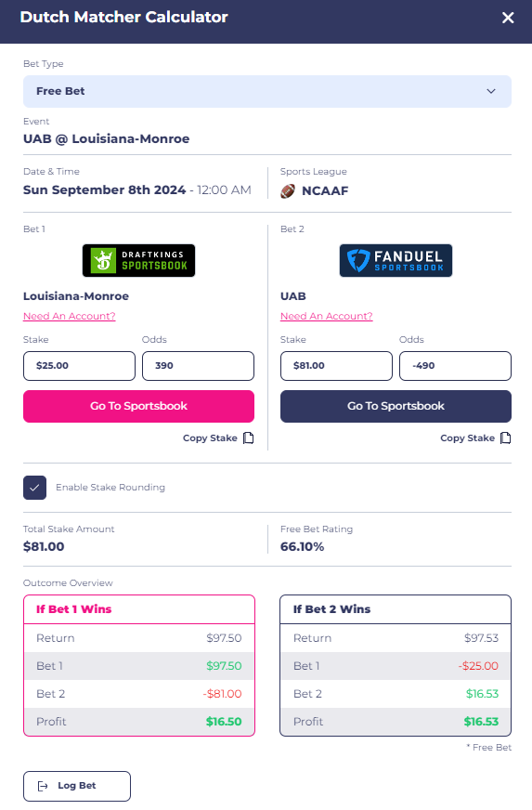Click the FanDuel Sportsbook logo
532x810 pixels.
click(x=396, y=260)
